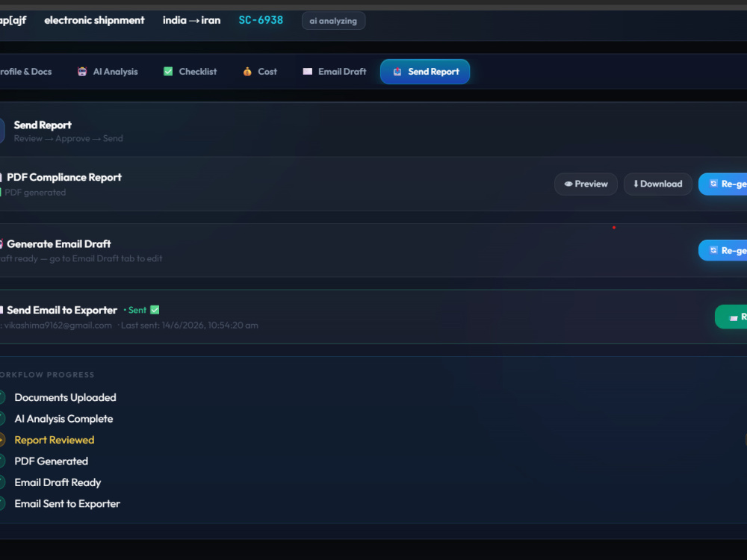Screen dimensions: 747x560
Task: Switch to the Checklist tab
Action: tap(190, 72)
